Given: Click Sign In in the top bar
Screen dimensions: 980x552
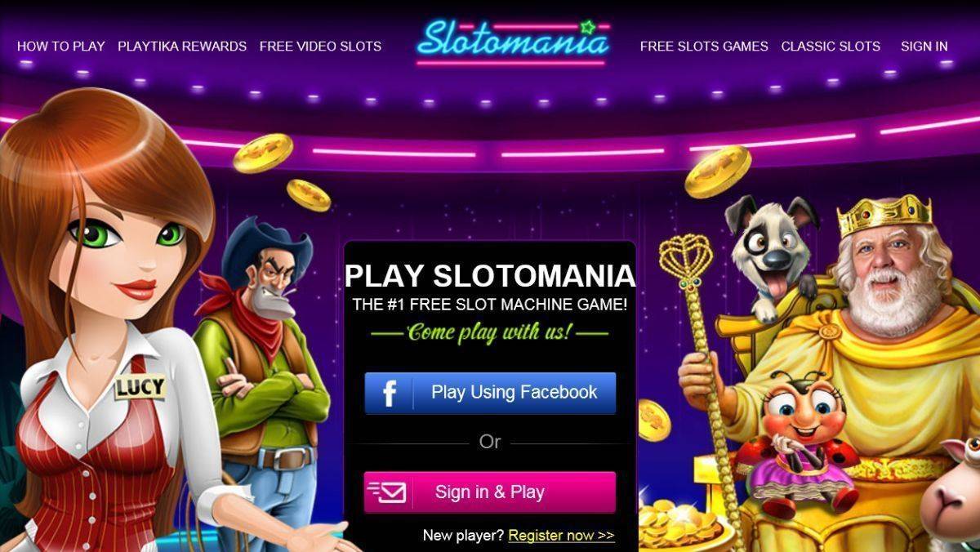Looking at the screenshot, I should tap(924, 47).
